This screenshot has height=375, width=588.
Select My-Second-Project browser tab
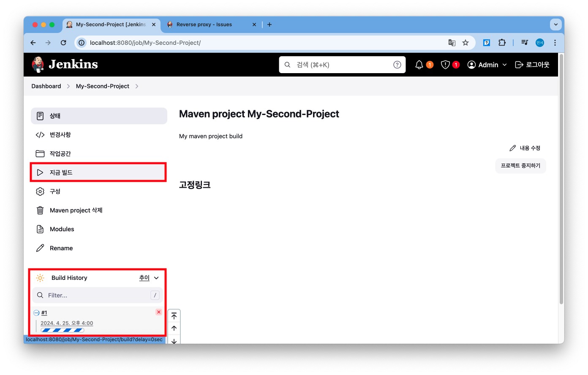(x=111, y=25)
